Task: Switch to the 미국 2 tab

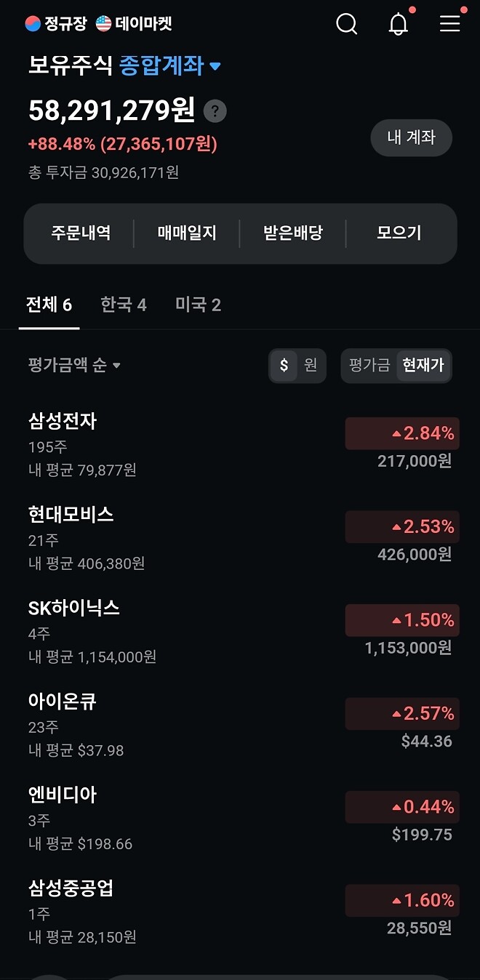Action: click(197, 304)
